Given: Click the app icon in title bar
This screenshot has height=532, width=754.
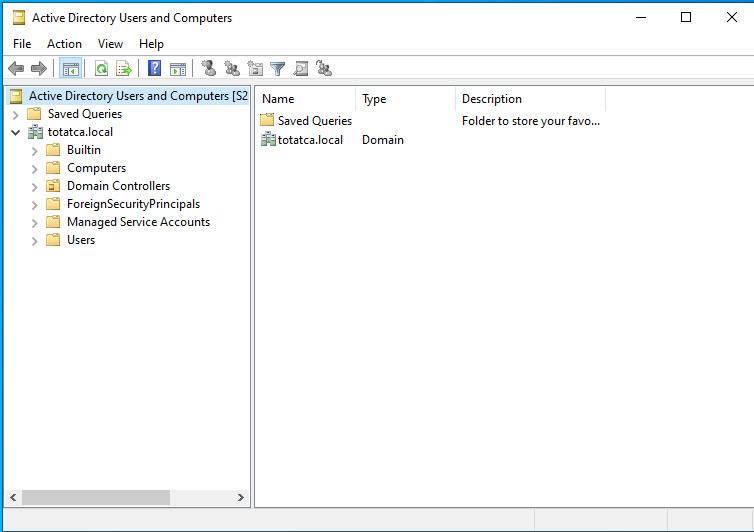Looking at the screenshot, I should click(19, 18).
